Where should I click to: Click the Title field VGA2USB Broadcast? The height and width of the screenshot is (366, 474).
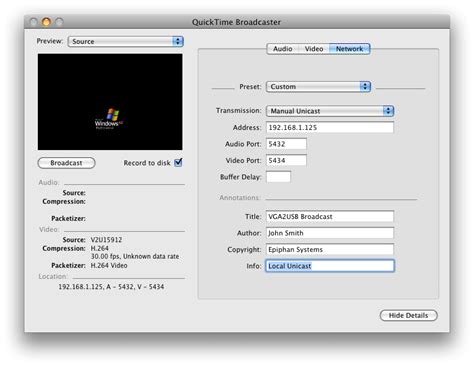point(330,216)
